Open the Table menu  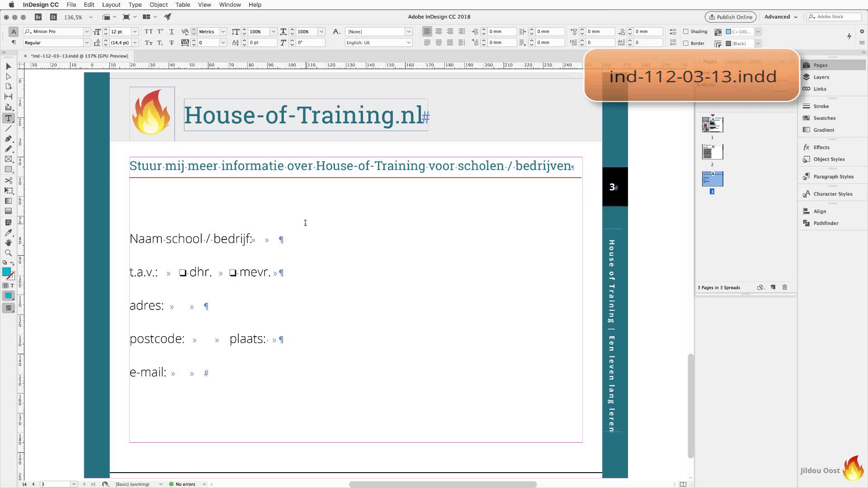coord(183,5)
